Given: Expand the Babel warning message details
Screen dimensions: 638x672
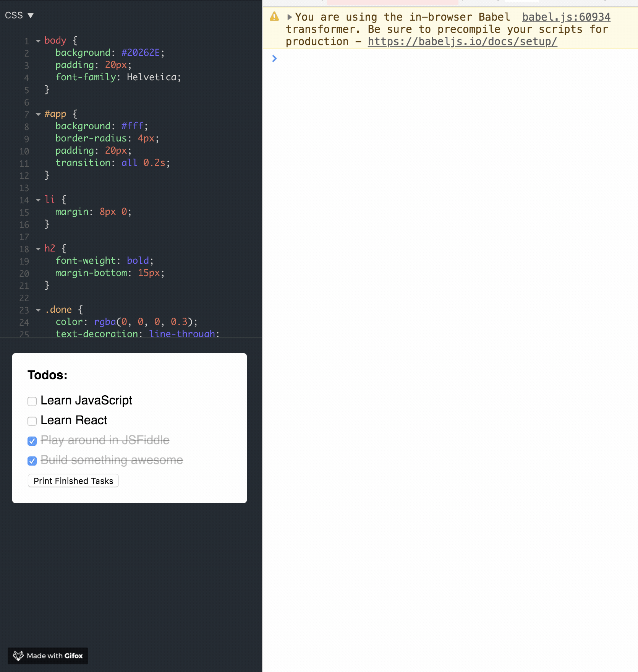Looking at the screenshot, I should [290, 17].
